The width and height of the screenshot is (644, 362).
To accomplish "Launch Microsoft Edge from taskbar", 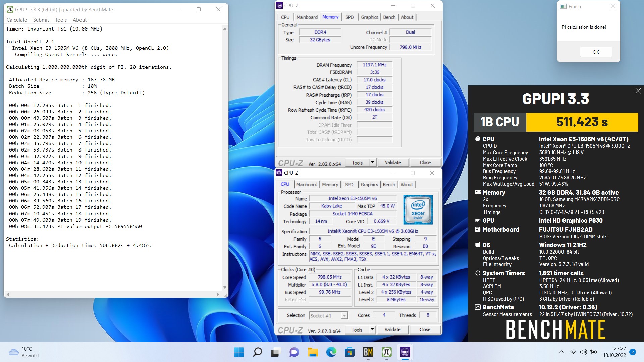I will [x=331, y=352].
